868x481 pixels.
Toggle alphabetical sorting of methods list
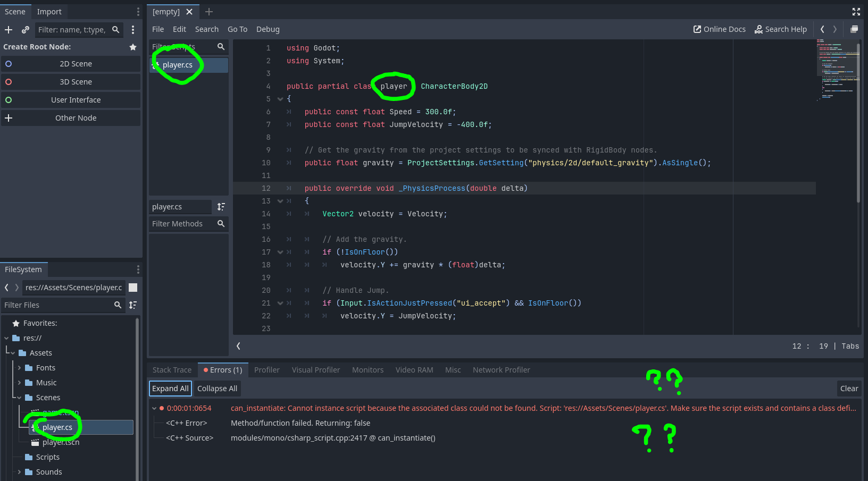click(x=221, y=207)
